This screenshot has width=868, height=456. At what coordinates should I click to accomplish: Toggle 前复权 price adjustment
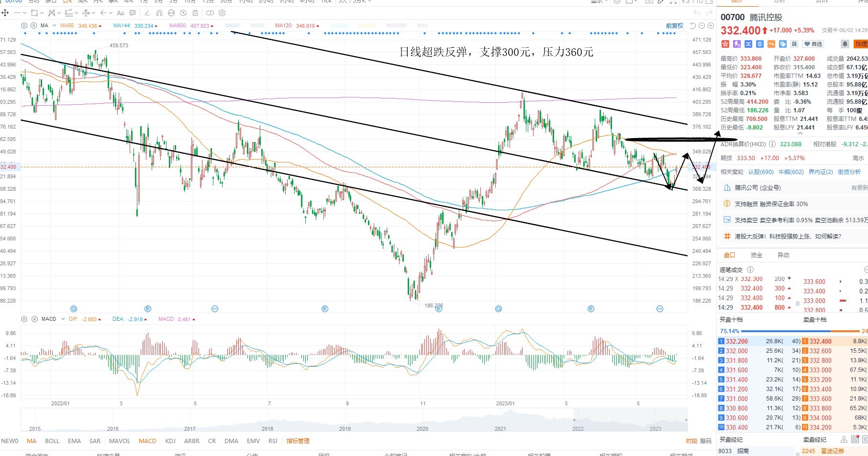(x=675, y=26)
